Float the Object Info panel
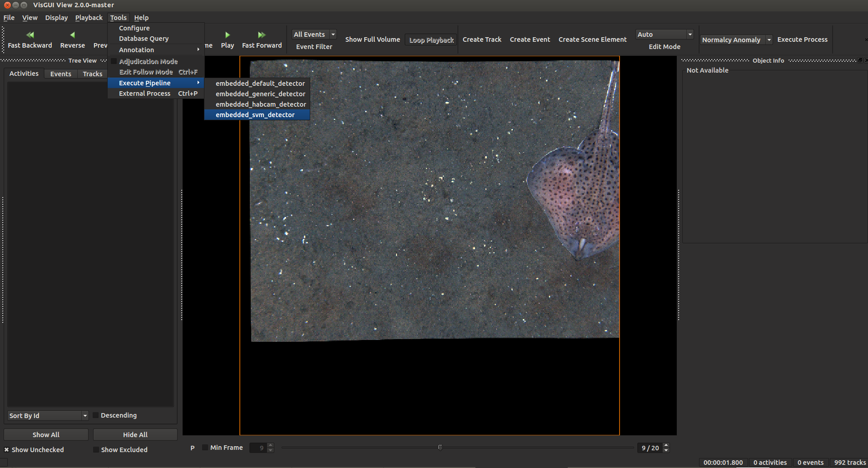868x468 pixels. click(860, 60)
